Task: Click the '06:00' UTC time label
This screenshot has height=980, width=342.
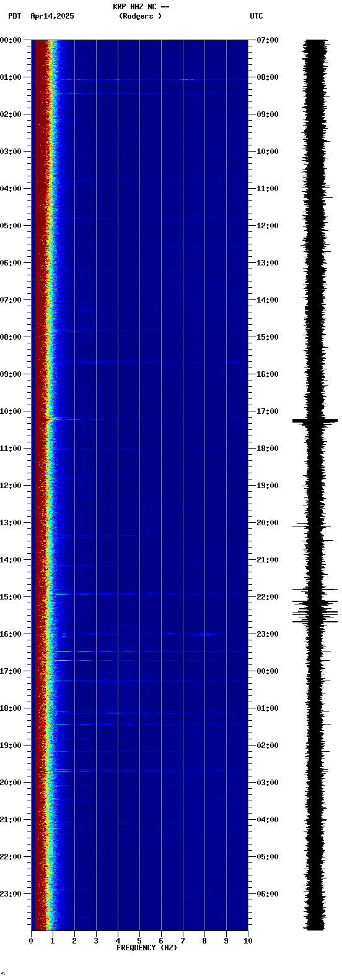Action: click(268, 894)
